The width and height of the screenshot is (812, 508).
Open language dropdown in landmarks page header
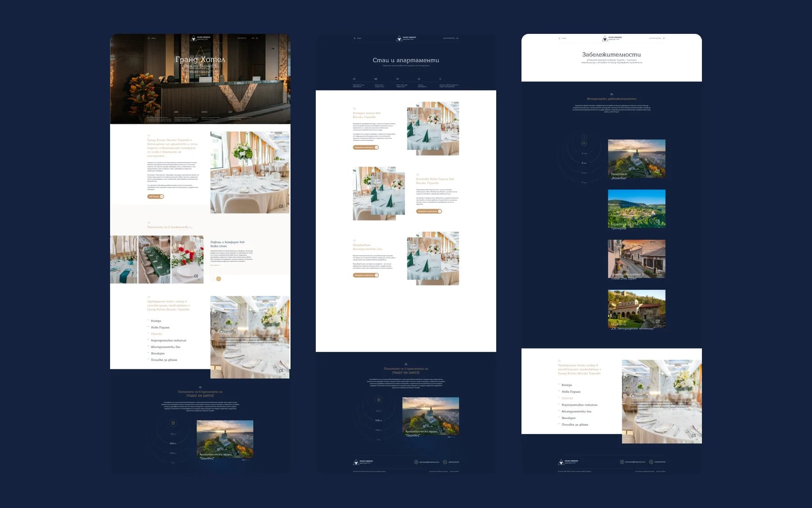click(664, 38)
